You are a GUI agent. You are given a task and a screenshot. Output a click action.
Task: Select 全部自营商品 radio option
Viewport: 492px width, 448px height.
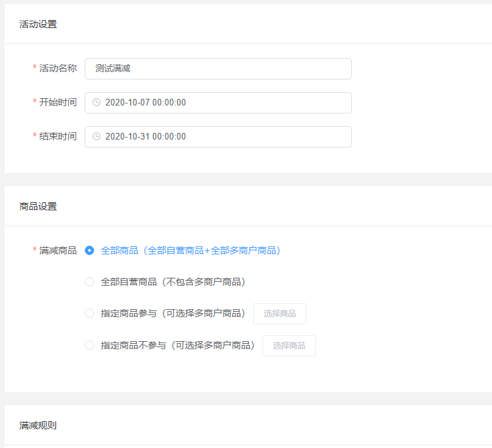pyautogui.click(x=89, y=282)
